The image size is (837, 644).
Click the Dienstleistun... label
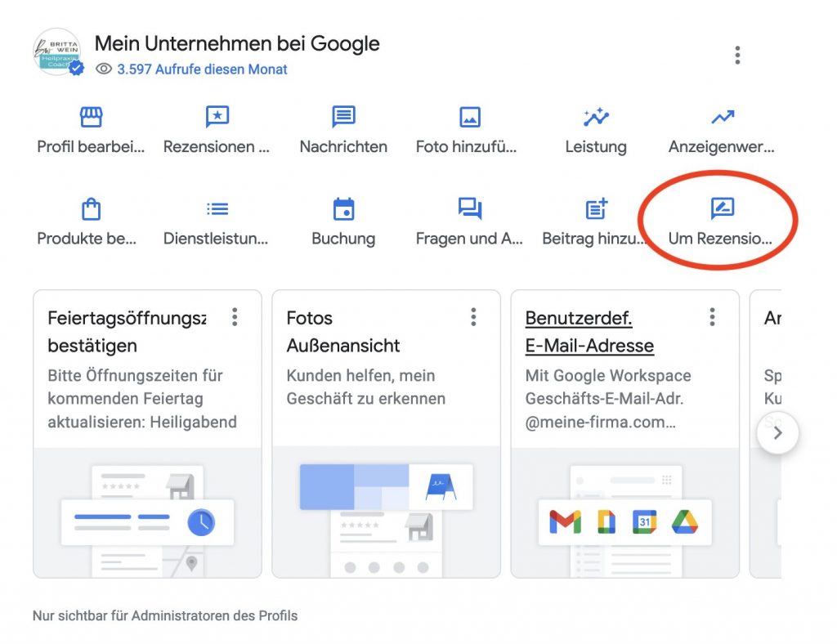point(216,239)
